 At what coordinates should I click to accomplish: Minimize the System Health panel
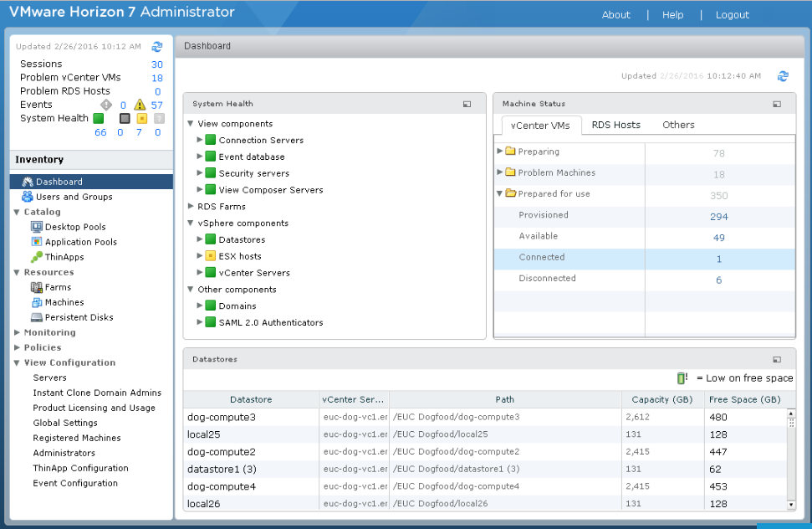pos(467,104)
